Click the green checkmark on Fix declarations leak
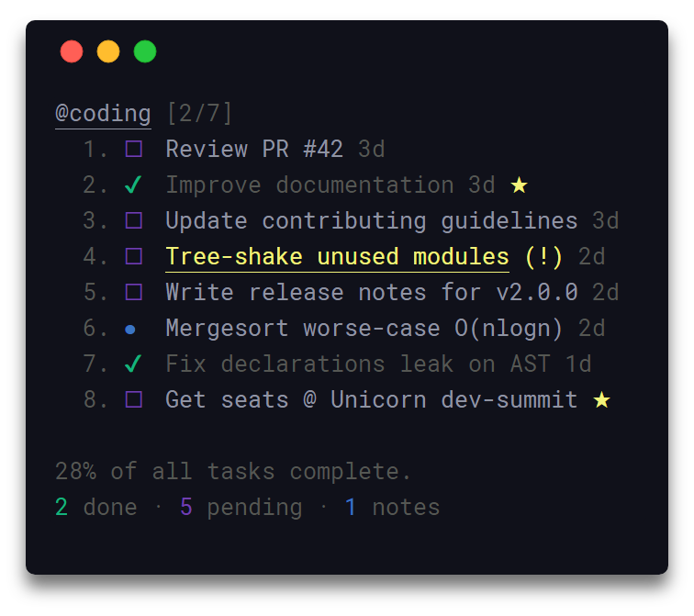The width and height of the screenshot is (694, 616). (x=133, y=364)
